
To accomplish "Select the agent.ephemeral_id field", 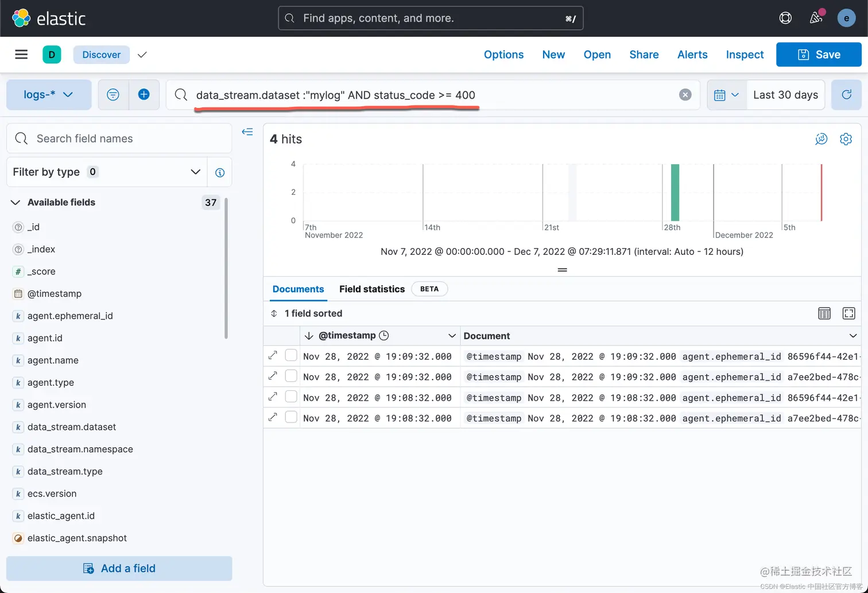I will (70, 316).
